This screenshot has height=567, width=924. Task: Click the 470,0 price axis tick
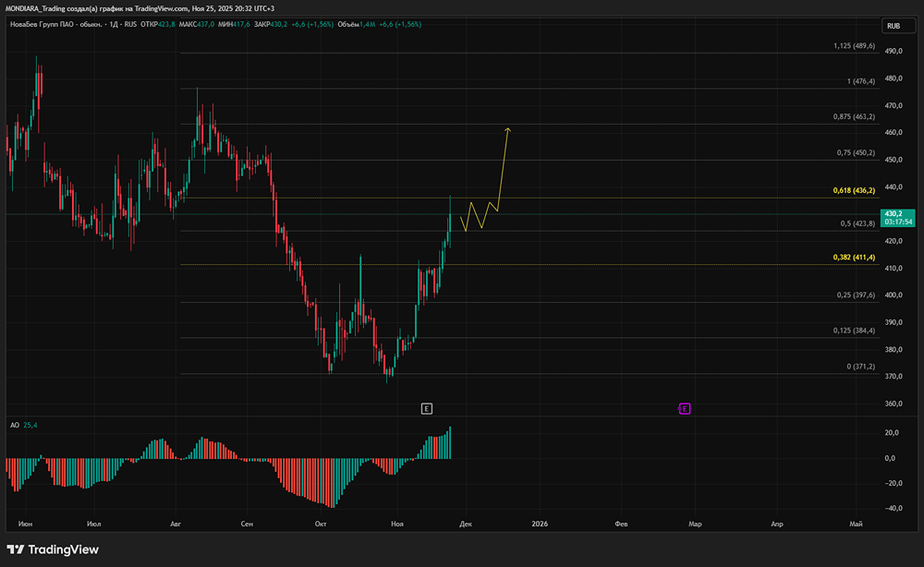pyautogui.click(x=894, y=105)
